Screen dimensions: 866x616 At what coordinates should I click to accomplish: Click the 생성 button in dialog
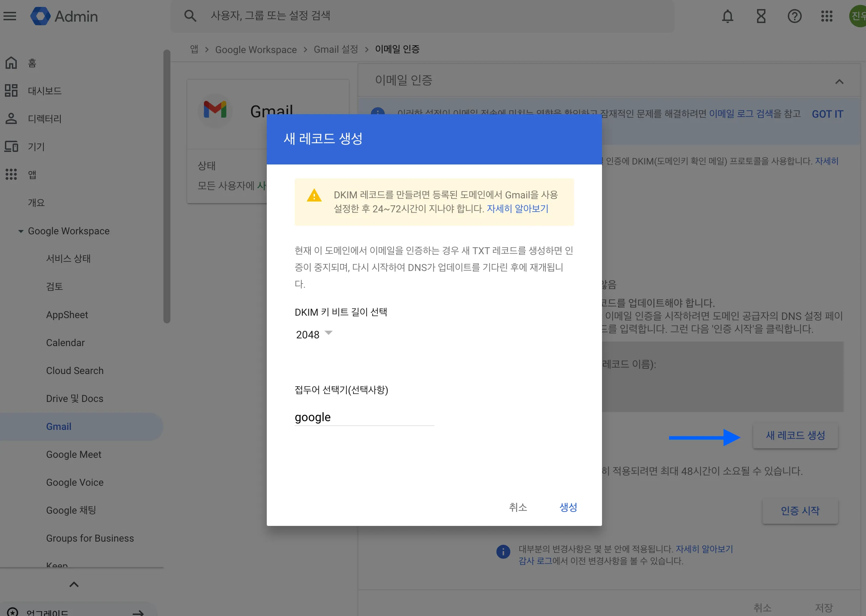pos(568,507)
